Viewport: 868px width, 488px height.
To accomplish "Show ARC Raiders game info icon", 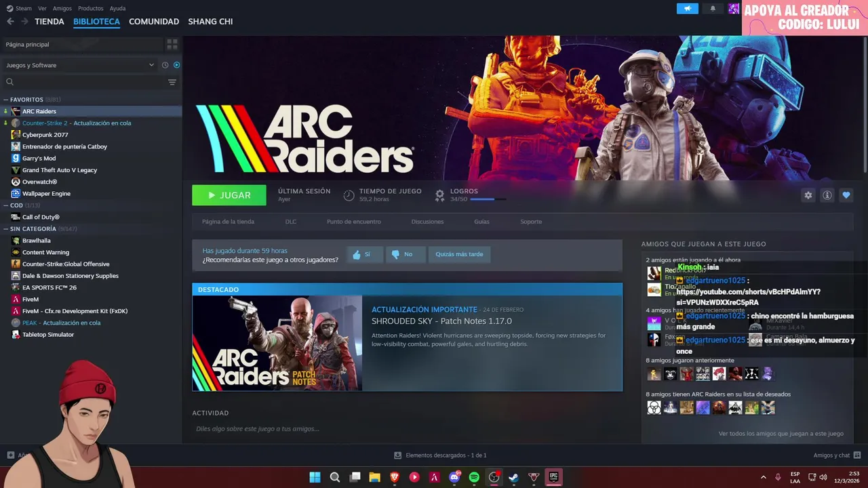I will click(827, 195).
